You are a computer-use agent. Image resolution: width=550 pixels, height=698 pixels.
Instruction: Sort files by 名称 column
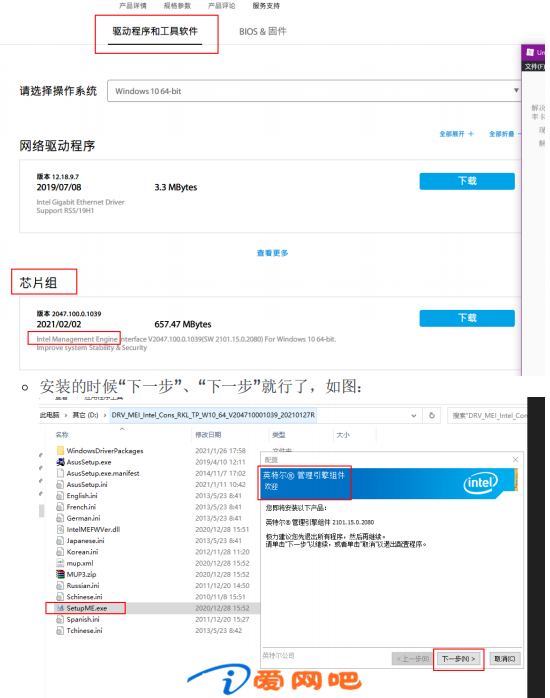coord(62,434)
